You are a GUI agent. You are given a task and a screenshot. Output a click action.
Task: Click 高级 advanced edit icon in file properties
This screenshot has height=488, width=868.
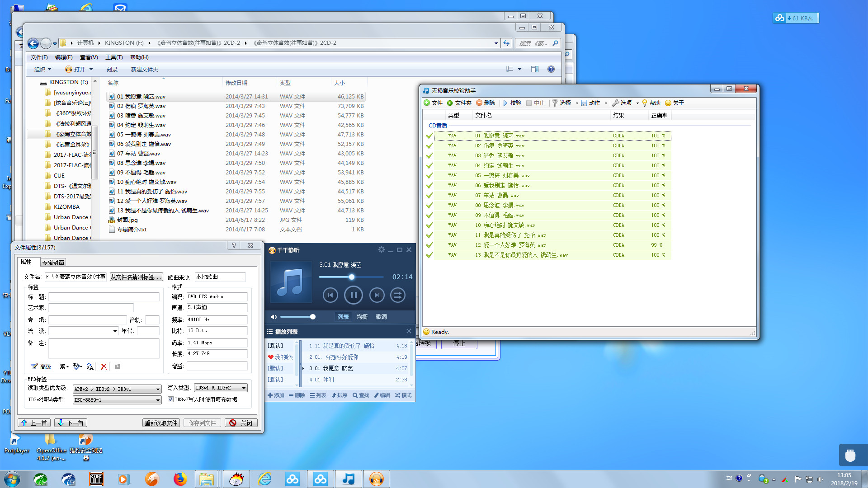(x=34, y=366)
